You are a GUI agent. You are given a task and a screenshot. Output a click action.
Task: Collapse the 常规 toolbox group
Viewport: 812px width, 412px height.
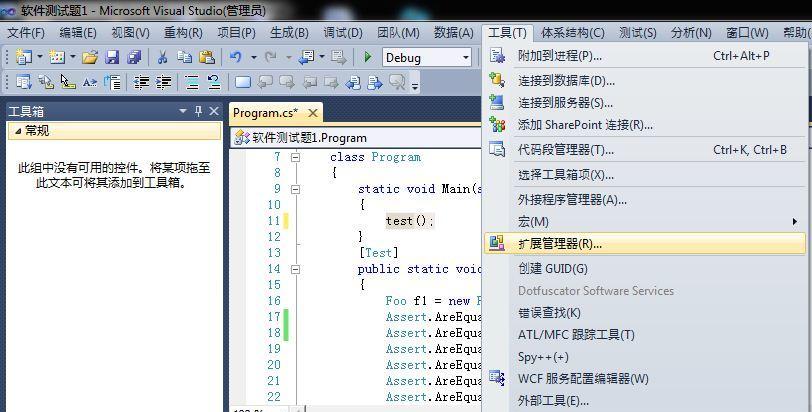tap(18, 131)
